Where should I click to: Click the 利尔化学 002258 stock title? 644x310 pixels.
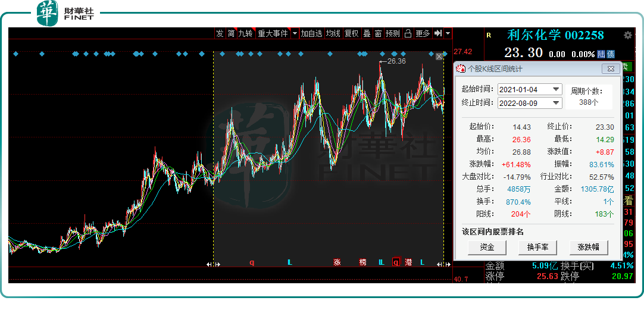coord(555,35)
